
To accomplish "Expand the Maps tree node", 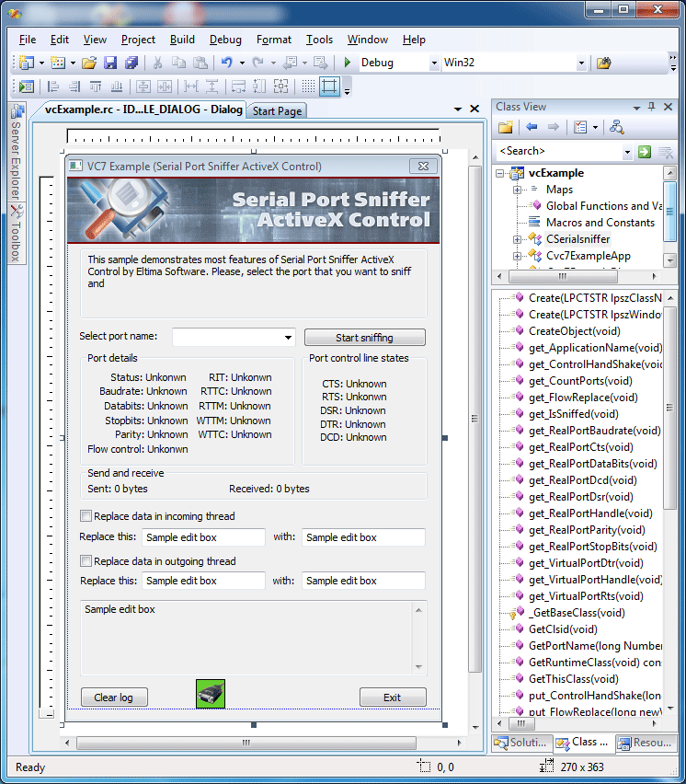I will (x=518, y=190).
